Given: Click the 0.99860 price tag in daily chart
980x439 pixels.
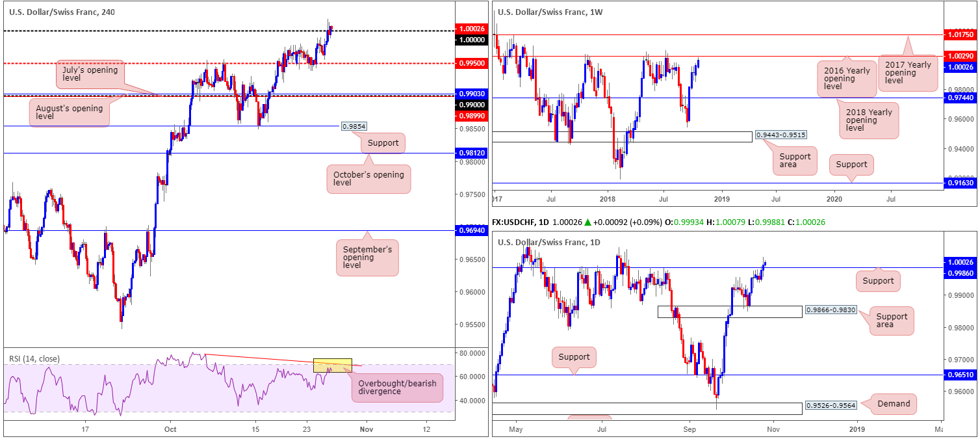Looking at the screenshot, I should 961,274.
